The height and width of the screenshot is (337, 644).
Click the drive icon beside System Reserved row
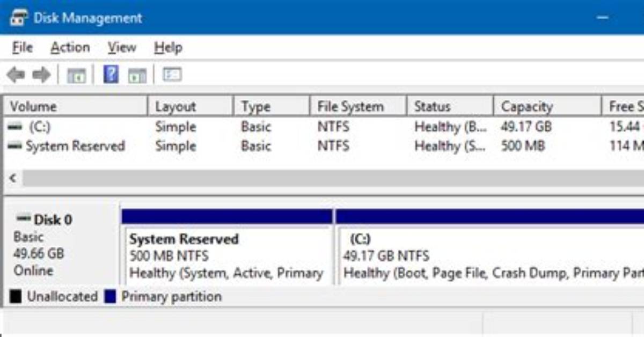[16, 145]
